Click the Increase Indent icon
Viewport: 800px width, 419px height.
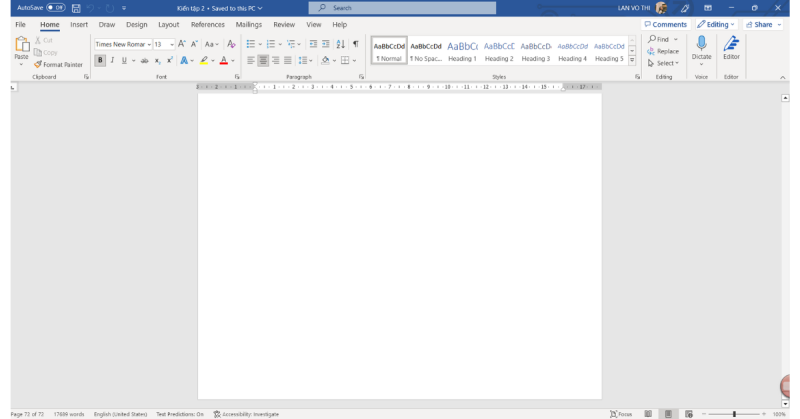coord(326,44)
